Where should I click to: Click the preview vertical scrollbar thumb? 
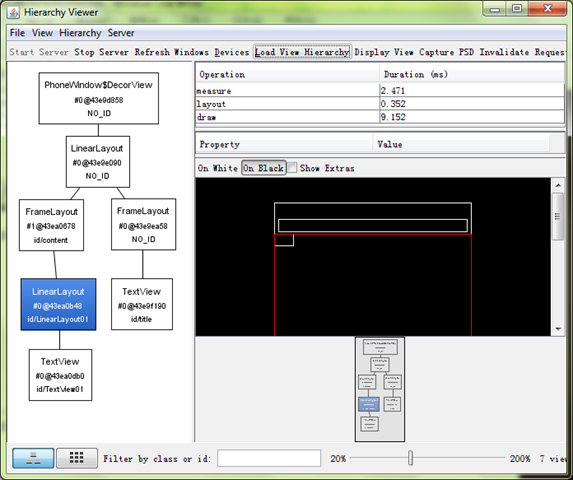click(x=558, y=216)
